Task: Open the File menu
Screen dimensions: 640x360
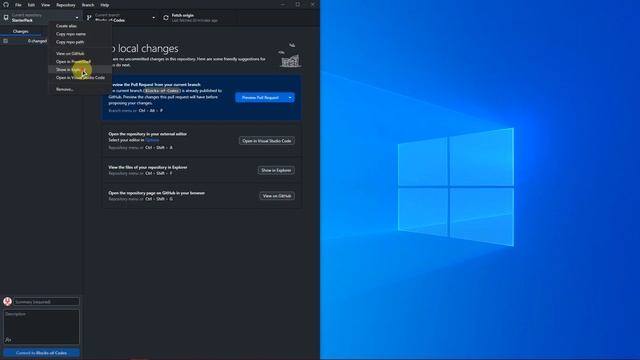Action: click(x=18, y=5)
